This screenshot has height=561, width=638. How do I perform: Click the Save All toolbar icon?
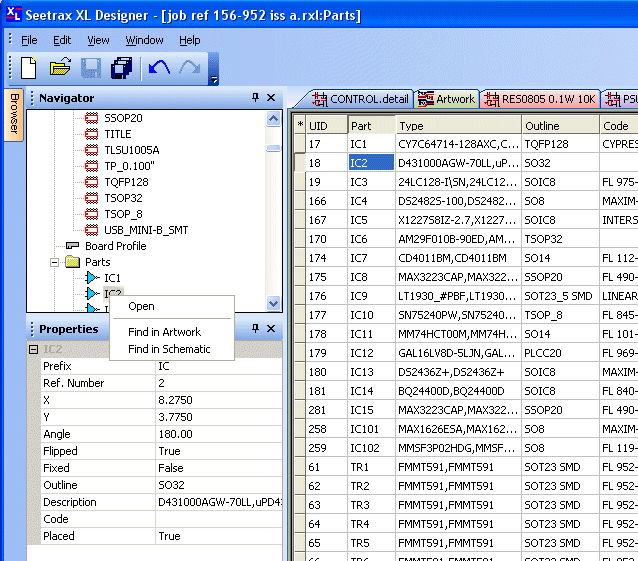(x=122, y=68)
